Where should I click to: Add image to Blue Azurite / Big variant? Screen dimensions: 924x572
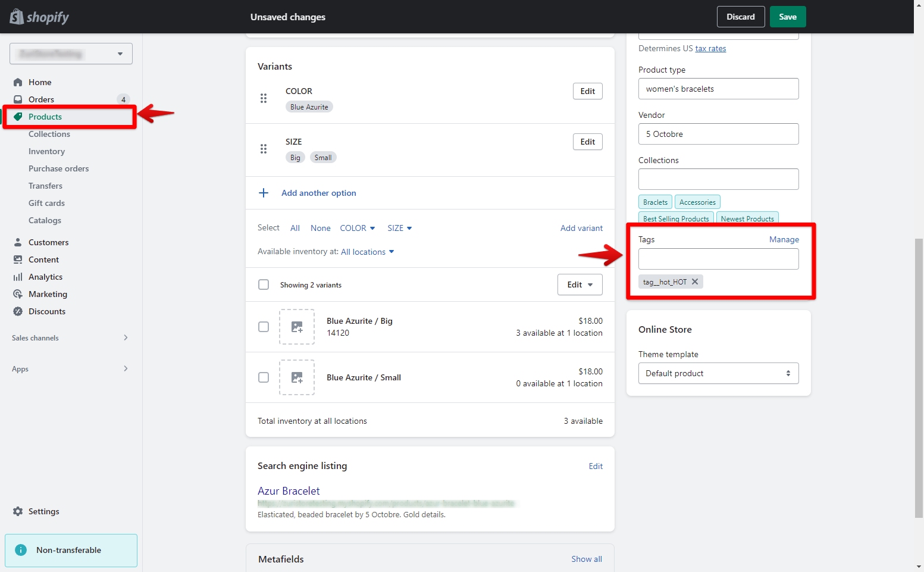coord(297,327)
